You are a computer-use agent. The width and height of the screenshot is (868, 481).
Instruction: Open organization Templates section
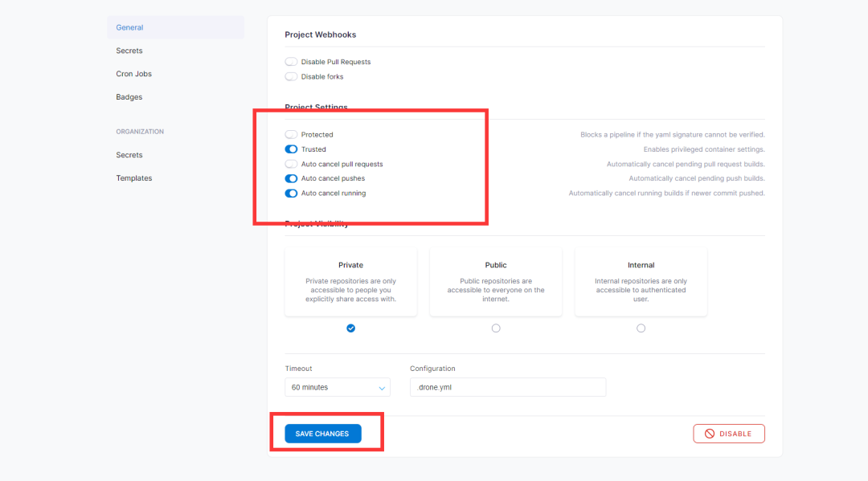(134, 178)
